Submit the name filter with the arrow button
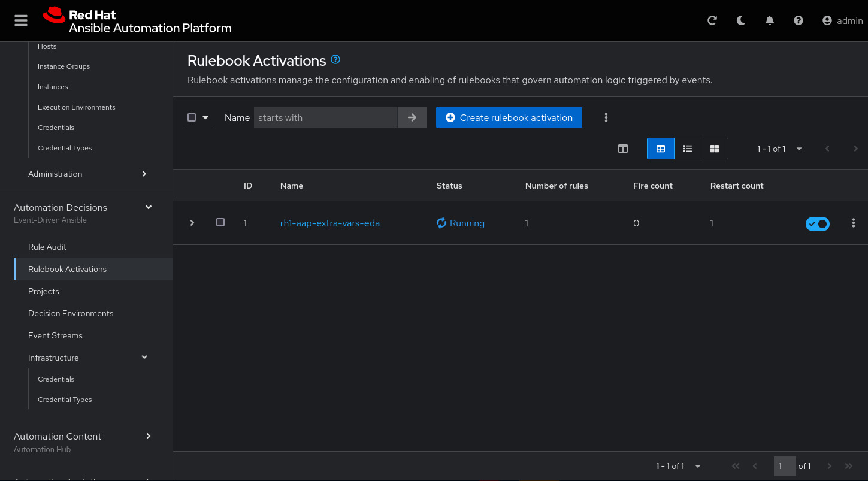 click(x=412, y=117)
